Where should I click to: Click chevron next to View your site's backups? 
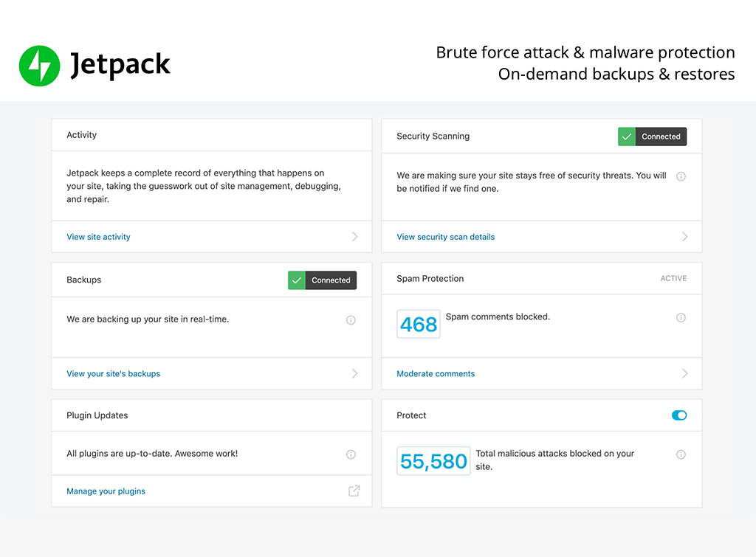pos(355,373)
